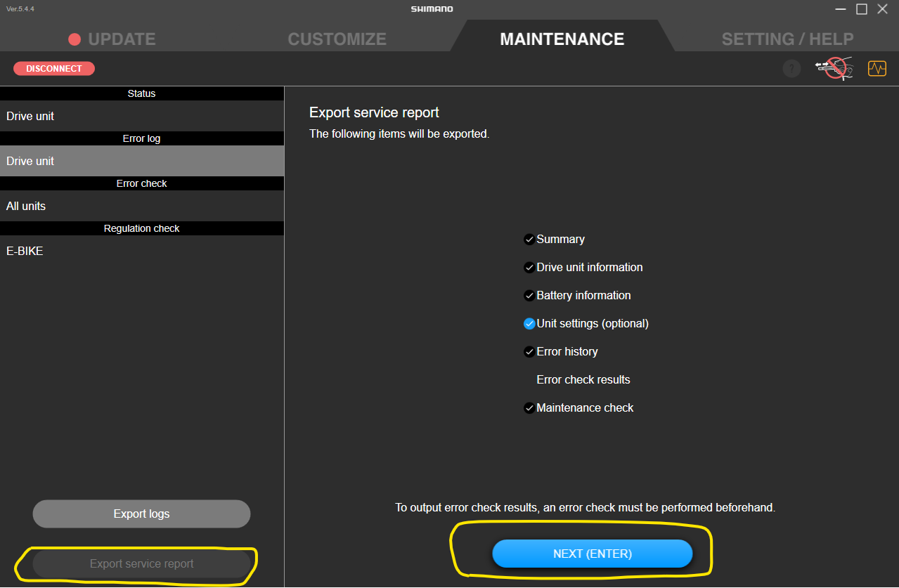Click the Error check results text
Image resolution: width=899 pixels, height=588 pixels.
click(583, 379)
